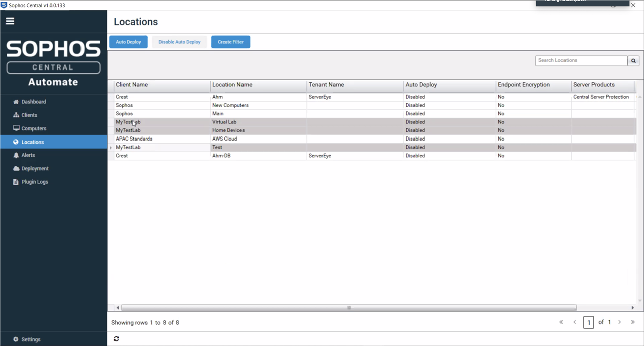
Task: Select the Ahm-DB location cell
Action: [x=259, y=156]
